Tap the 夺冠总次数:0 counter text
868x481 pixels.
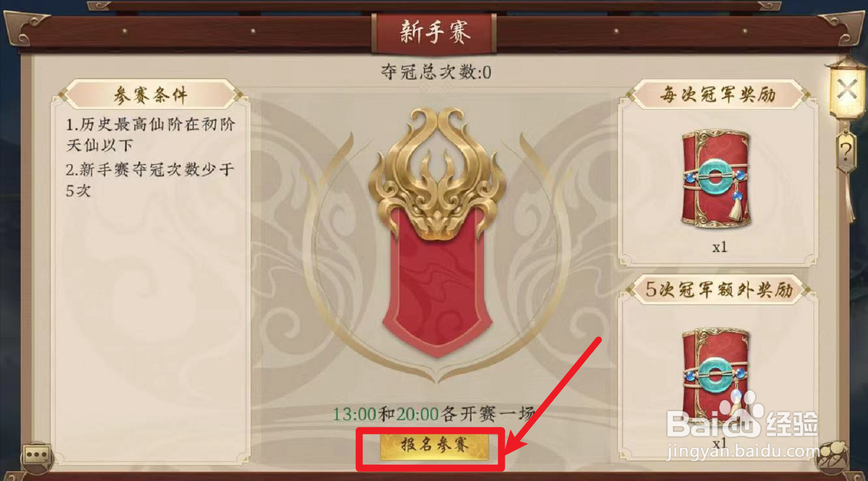(436, 72)
